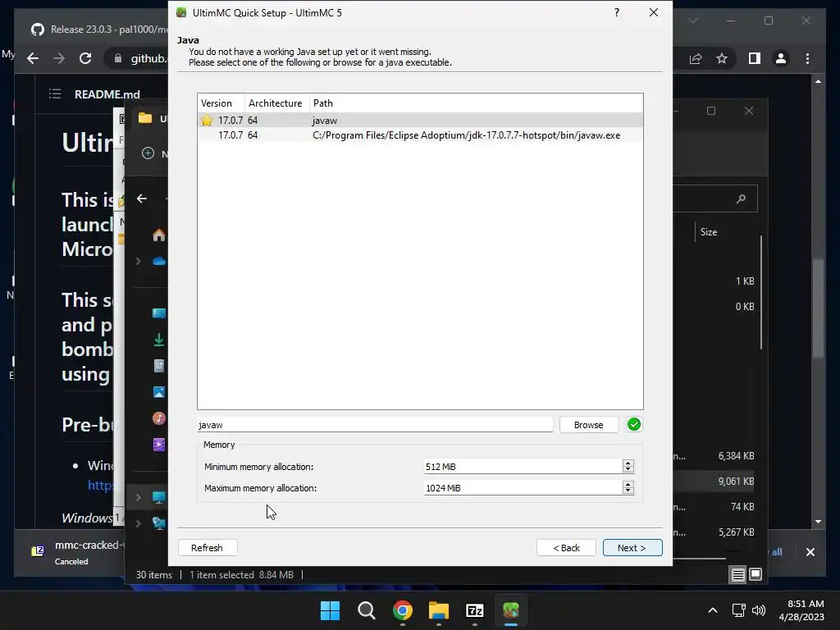This screenshot has height=630, width=840.
Task: Open Home in File Explorer sidebar
Action: (158, 235)
